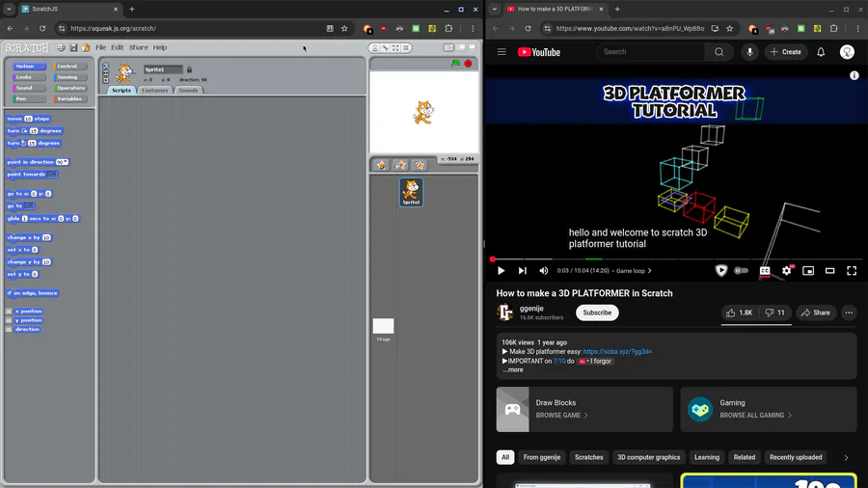Select the Control blocks category

coord(70,67)
